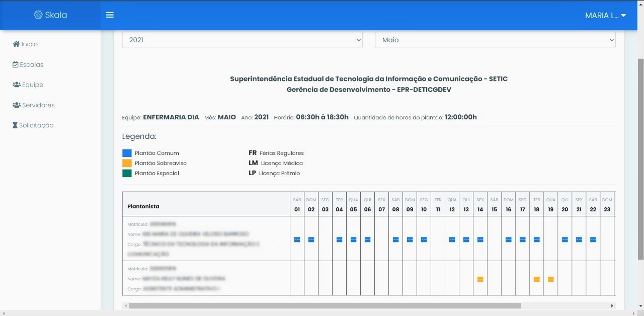
Task: Click the calendar icon beside Escalas
Action: tap(16, 64)
